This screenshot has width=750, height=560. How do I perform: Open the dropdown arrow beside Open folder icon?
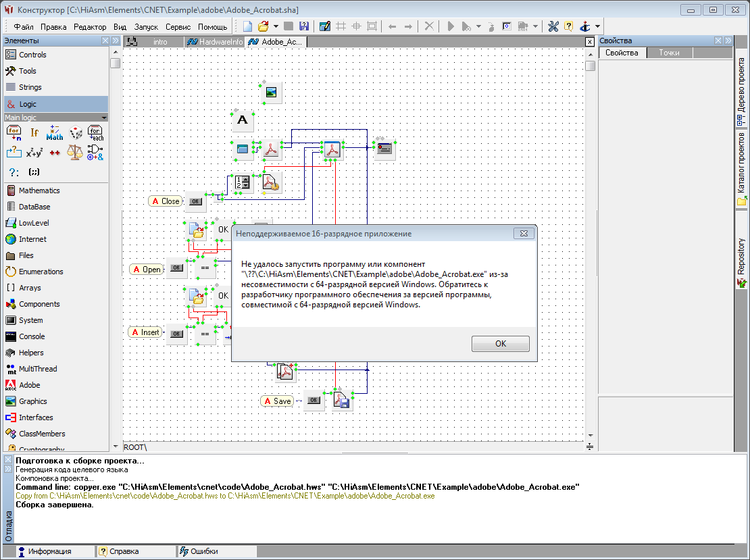click(276, 26)
